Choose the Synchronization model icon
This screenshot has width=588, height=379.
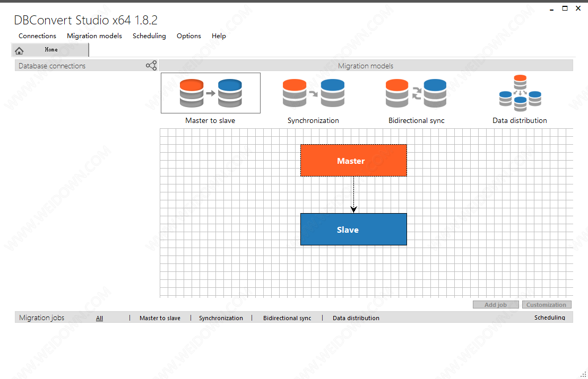314,93
